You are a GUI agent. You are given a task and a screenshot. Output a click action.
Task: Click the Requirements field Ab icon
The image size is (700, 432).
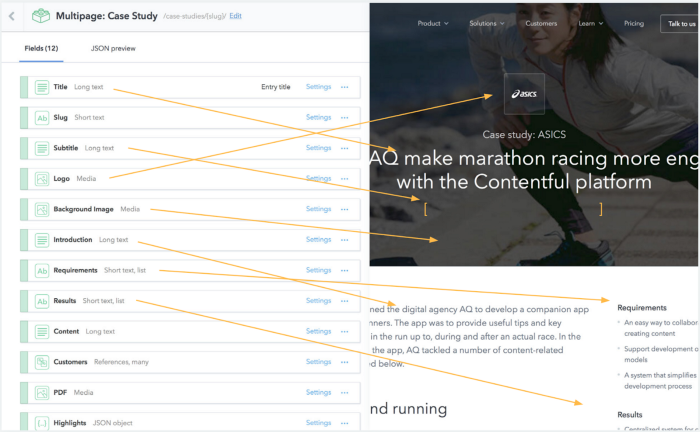coord(42,270)
